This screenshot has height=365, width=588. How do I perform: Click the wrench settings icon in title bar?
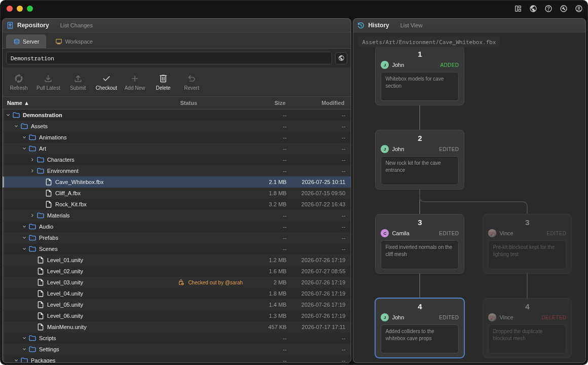click(x=564, y=9)
